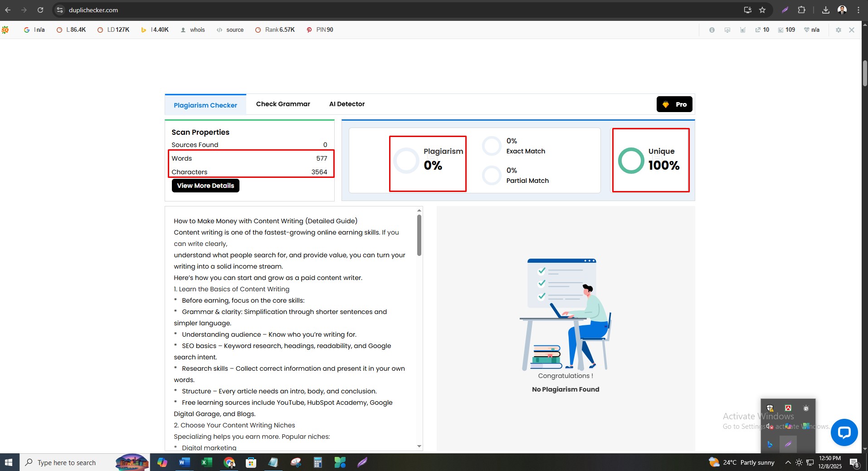
Task: Open SEOquake page info panel
Action: click(712, 30)
